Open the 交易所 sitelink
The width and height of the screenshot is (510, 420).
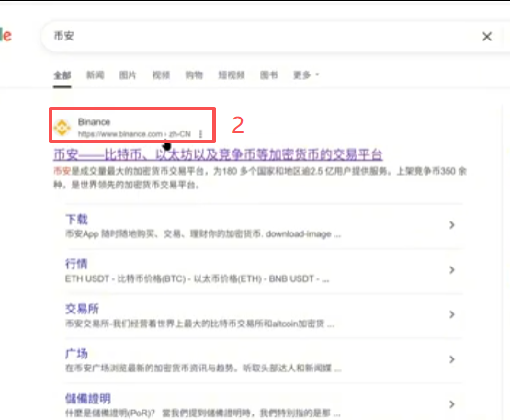83,309
